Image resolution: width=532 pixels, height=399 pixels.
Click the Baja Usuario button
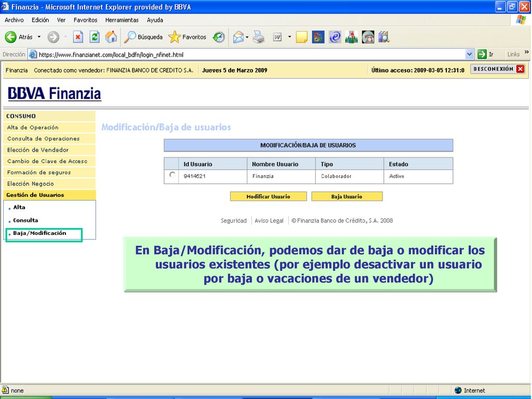click(347, 196)
